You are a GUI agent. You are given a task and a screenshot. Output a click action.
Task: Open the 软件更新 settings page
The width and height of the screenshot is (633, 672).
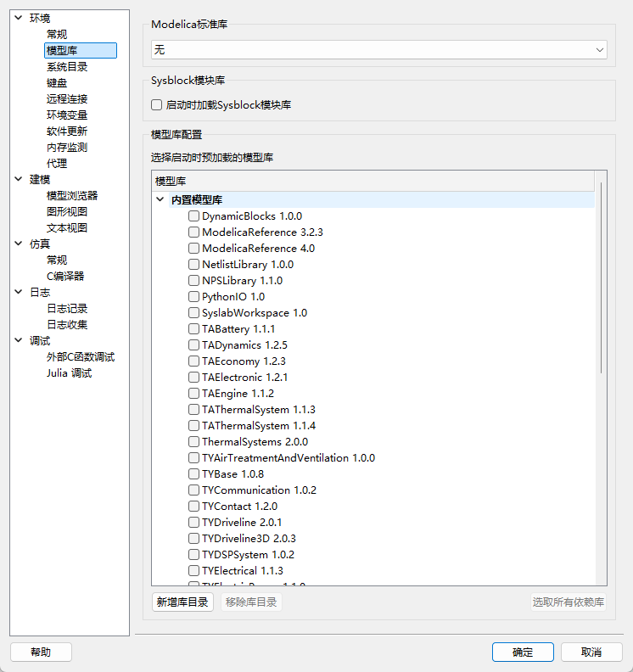click(x=67, y=132)
